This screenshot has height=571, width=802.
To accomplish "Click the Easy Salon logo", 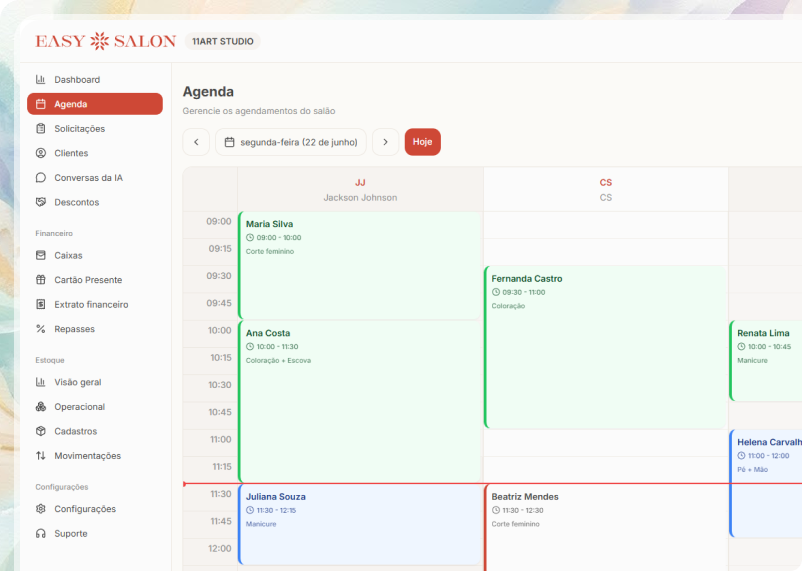I will point(105,41).
